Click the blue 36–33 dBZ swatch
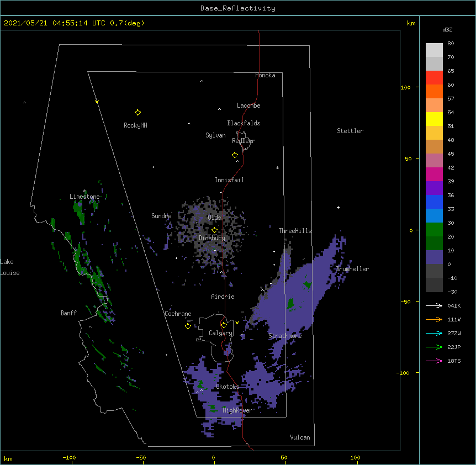 click(434, 202)
